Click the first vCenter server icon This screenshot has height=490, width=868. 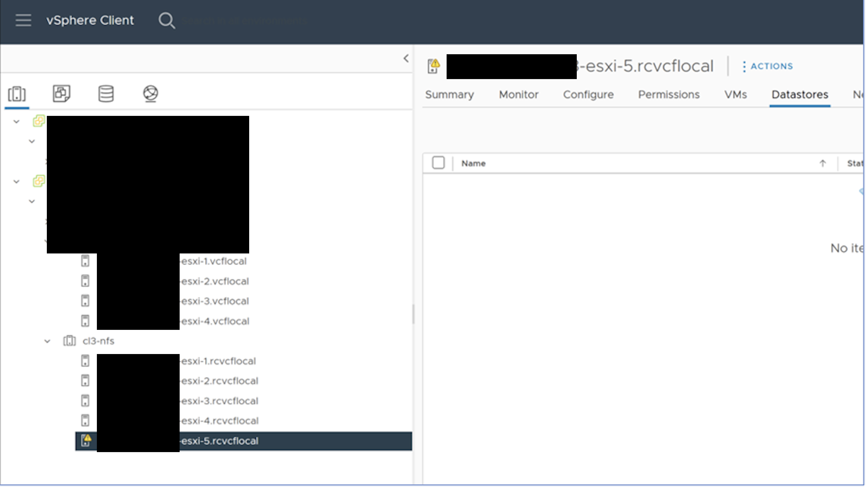click(38, 121)
